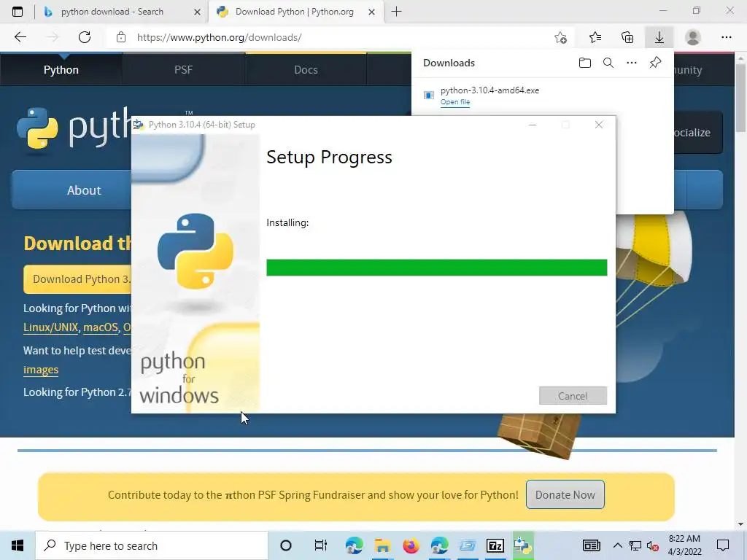Click the muted volume tray icon
The height and width of the screenshot is (560, 747).
tap(652, 545)
